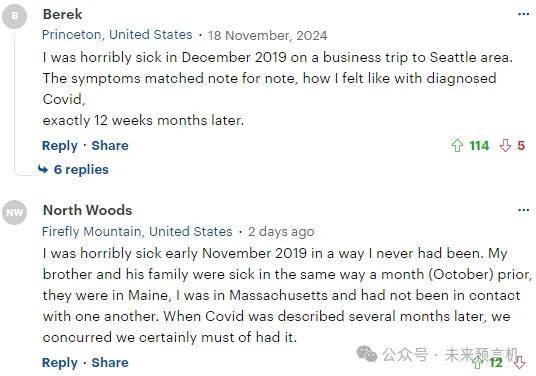536x376 pixels.
Task: Click the 18 November, 2024 timestamp
Action: tap(267, 36)
